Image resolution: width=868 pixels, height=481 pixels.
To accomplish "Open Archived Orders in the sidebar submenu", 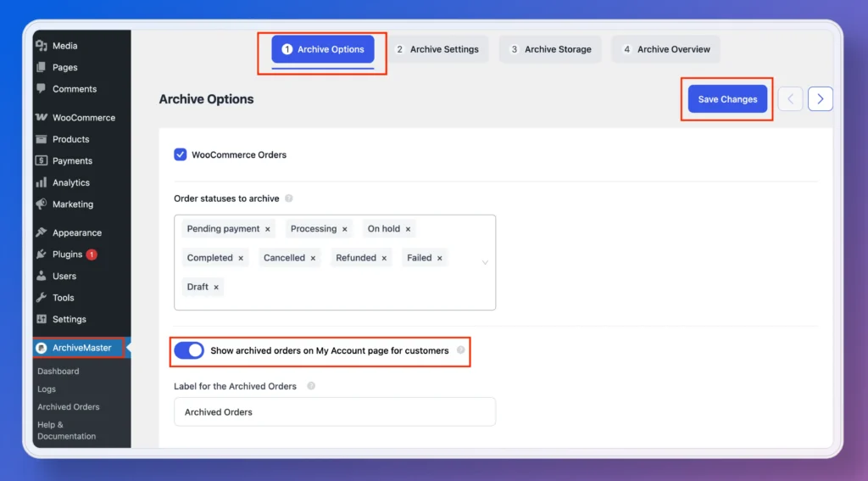I will click(x=69, y=406).
